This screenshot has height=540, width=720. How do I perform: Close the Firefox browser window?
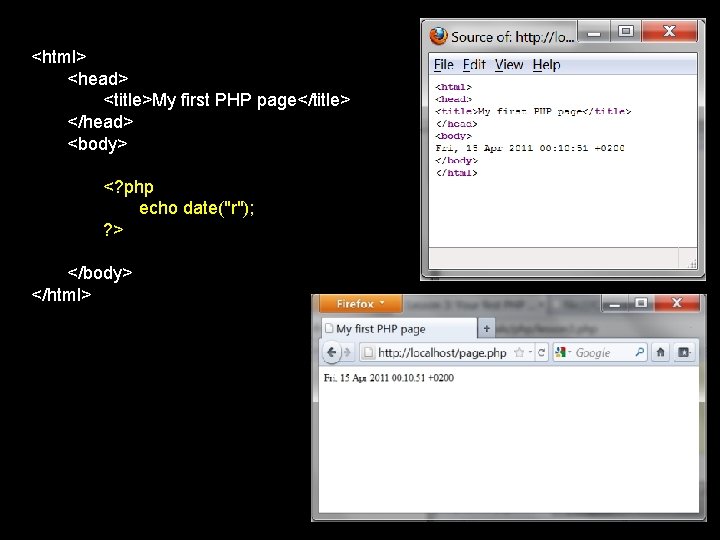[677, 304]
